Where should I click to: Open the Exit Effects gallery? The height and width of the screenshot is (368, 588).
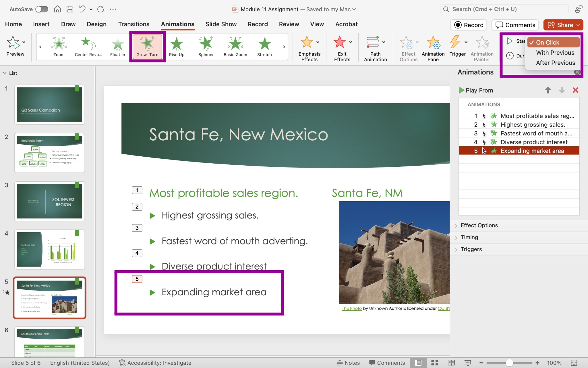(x=342, y=48)
